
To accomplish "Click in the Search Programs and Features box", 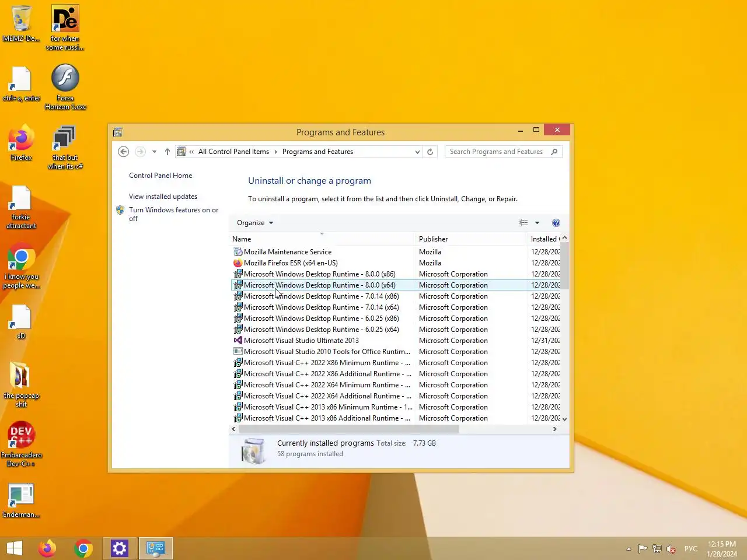I will coord(497,152).
